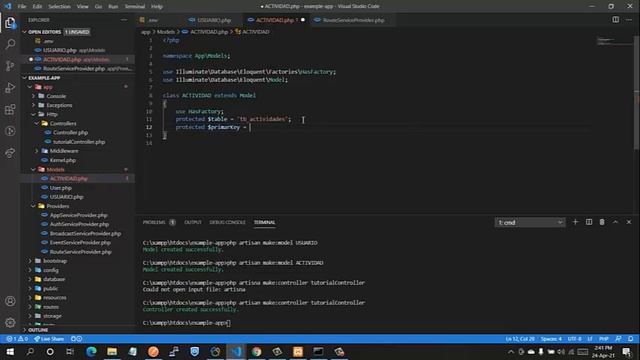Open the Search view in activity bar
The width and height of the screenshot is (640, 360).
[x=10, y=44]
